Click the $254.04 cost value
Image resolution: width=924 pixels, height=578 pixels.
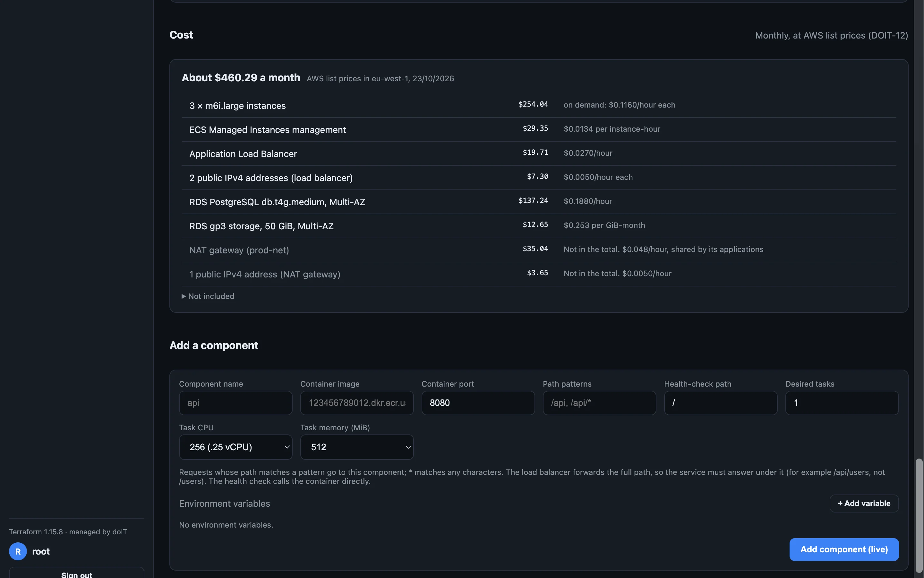click(533, 104)
